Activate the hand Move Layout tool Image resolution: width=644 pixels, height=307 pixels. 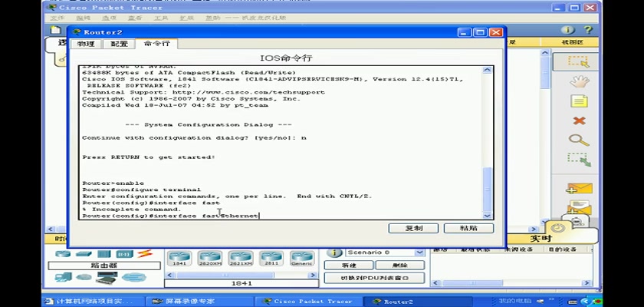(579, 81)
